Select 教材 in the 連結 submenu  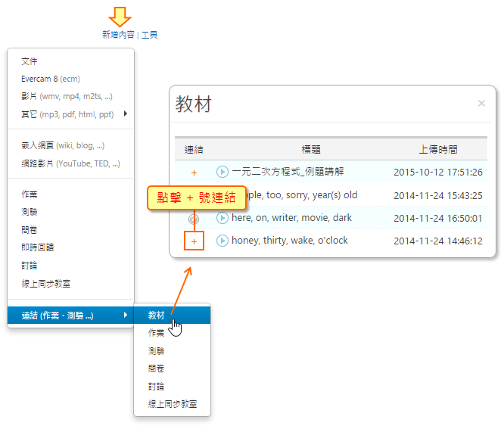pos(157,316)
